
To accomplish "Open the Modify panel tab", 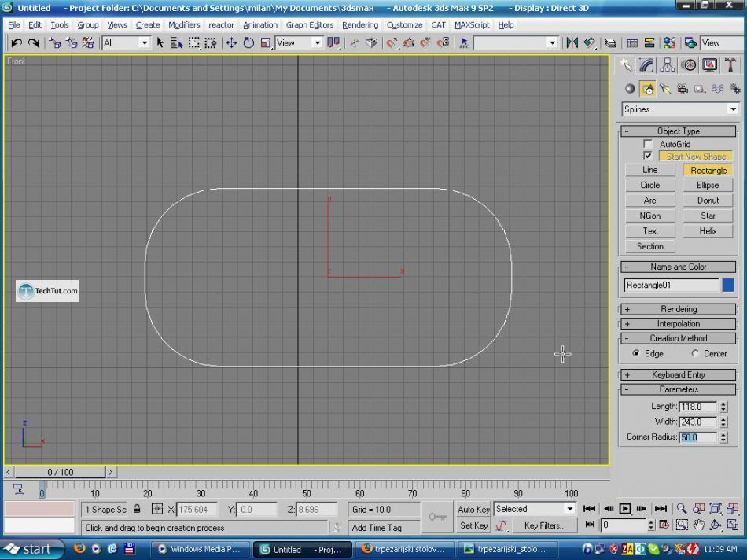I will click(x=646, y=64).
